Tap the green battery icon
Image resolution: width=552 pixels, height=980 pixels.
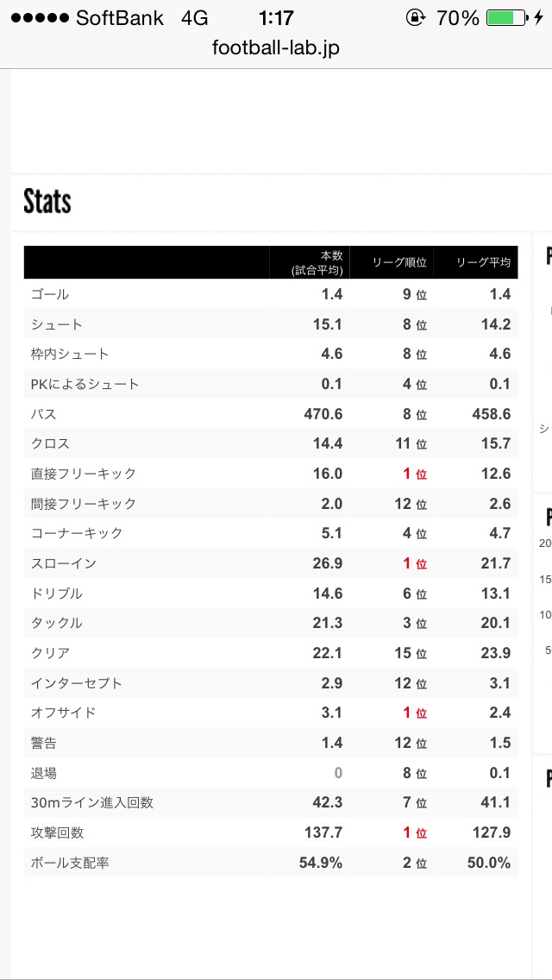(505, 18)
